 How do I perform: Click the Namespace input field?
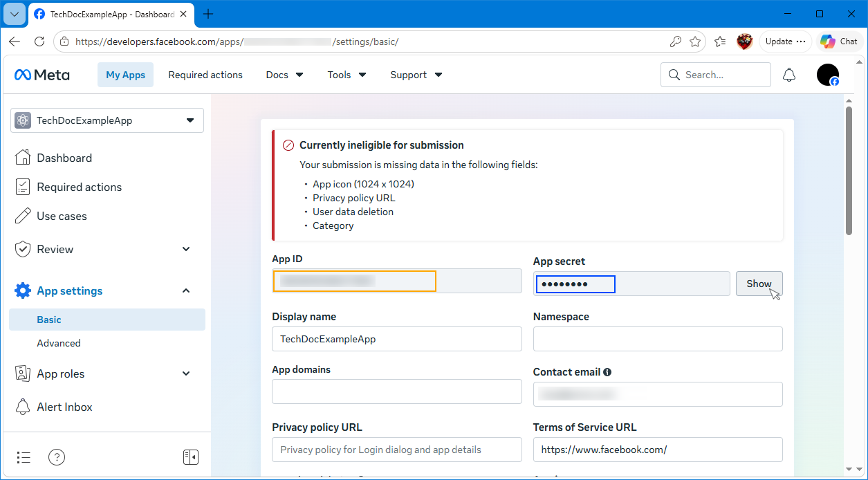click(658, 339)
